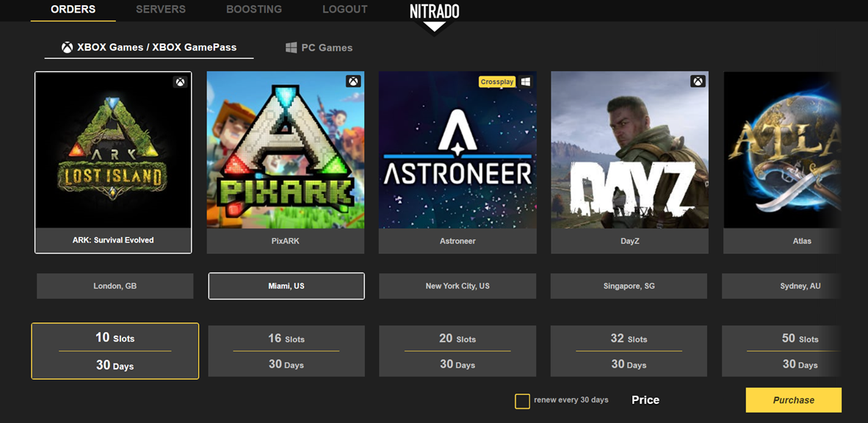Click the Nitrado logo at the top
Viewport: 868px width, 423px height.
pos(434,12)
